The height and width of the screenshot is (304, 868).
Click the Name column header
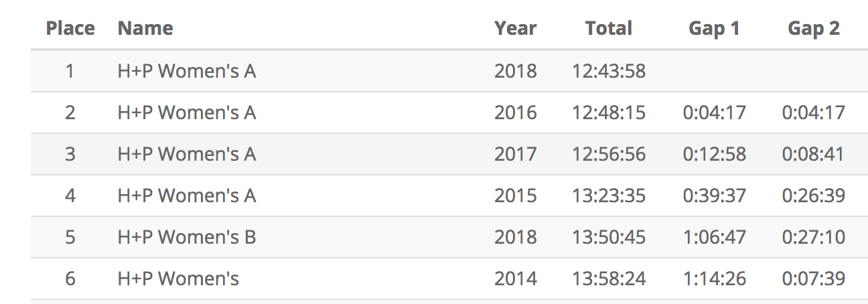(145, 28)
